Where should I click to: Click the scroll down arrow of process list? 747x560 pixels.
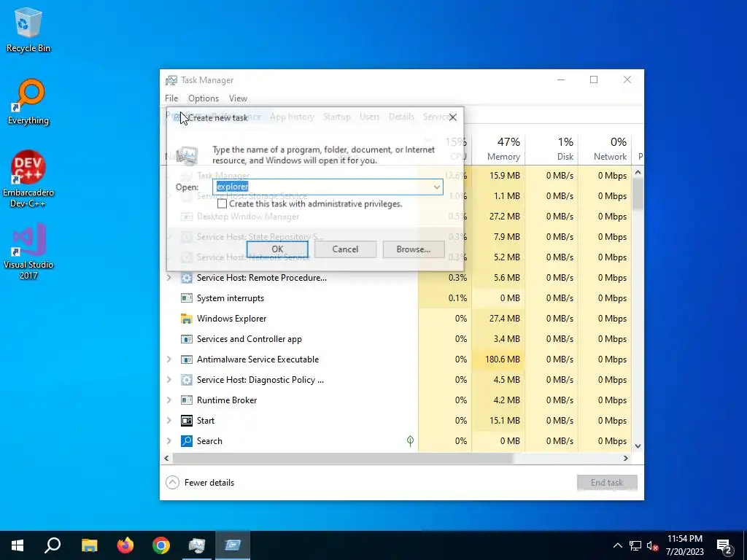tap(638, 446)
